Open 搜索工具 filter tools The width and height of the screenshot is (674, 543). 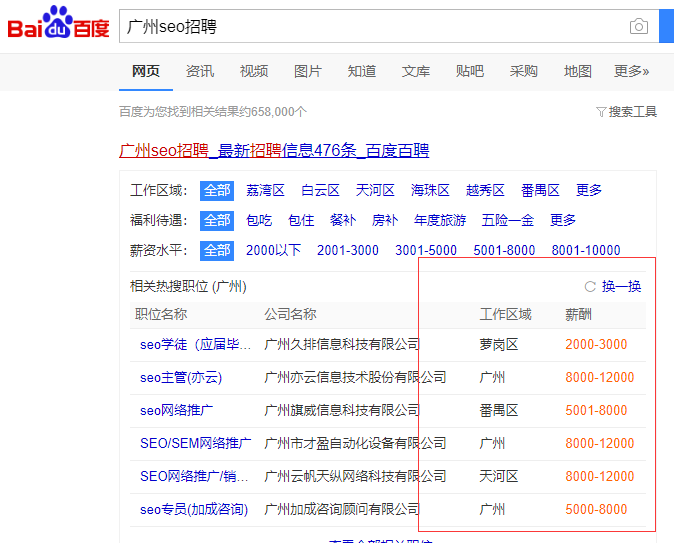[626, 112]
